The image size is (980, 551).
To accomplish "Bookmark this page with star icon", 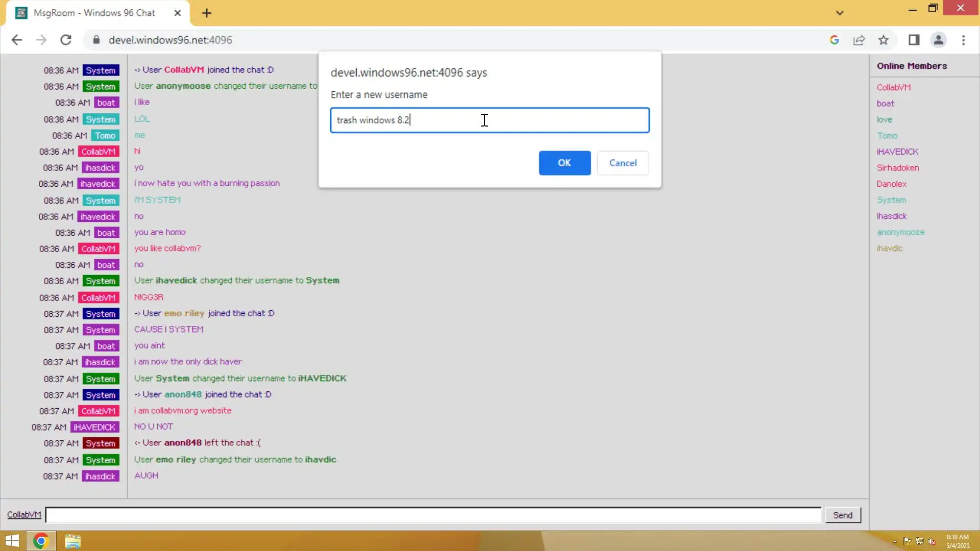I will pyautogui.click(x=884, y=40).
